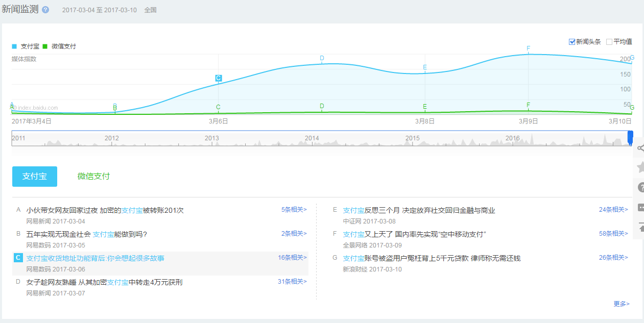The height and width of the screenshot is (323, 644).
Task: Open the share icon in right sidebar
Action: tap(640, 149)
